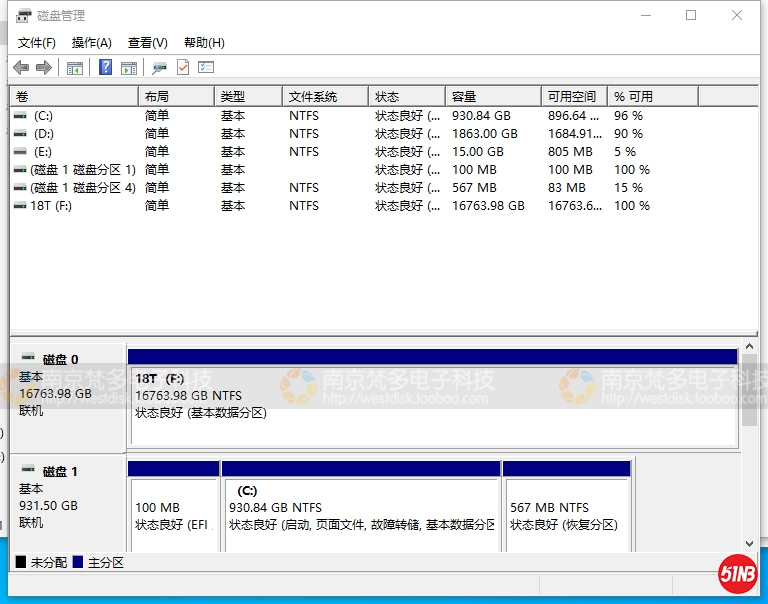Image resolution: width=768 pixels, height=604 pixels.
Task: Open the 操作(A) menu
Action: (x=92, y=43)
